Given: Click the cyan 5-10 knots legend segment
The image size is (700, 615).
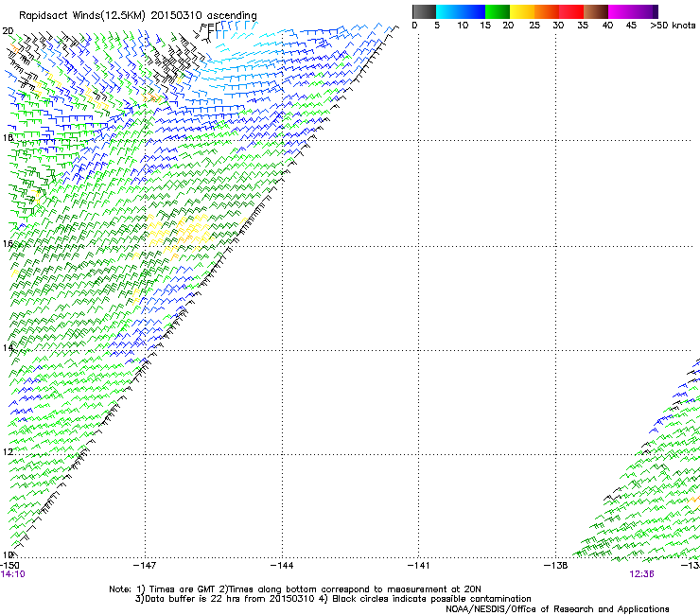Looking at the screenshot, I should click(447, 11).
